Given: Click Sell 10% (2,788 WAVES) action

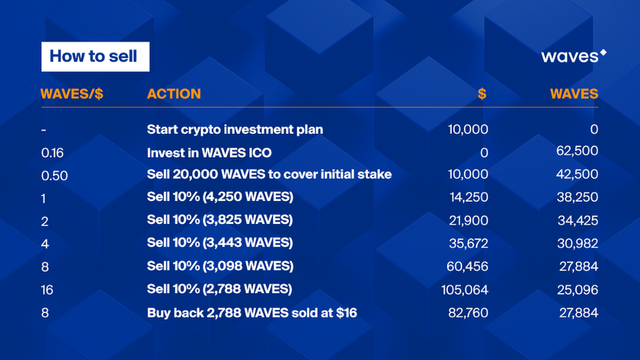Looking at the screenshot, I should [x=220, y=289].
